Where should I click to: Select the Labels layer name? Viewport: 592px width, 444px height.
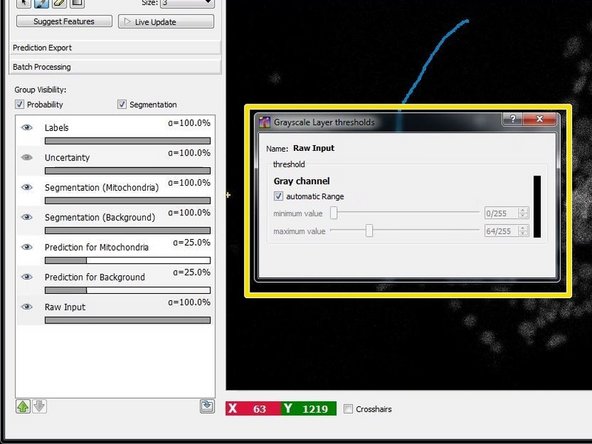tap(57, 128)
